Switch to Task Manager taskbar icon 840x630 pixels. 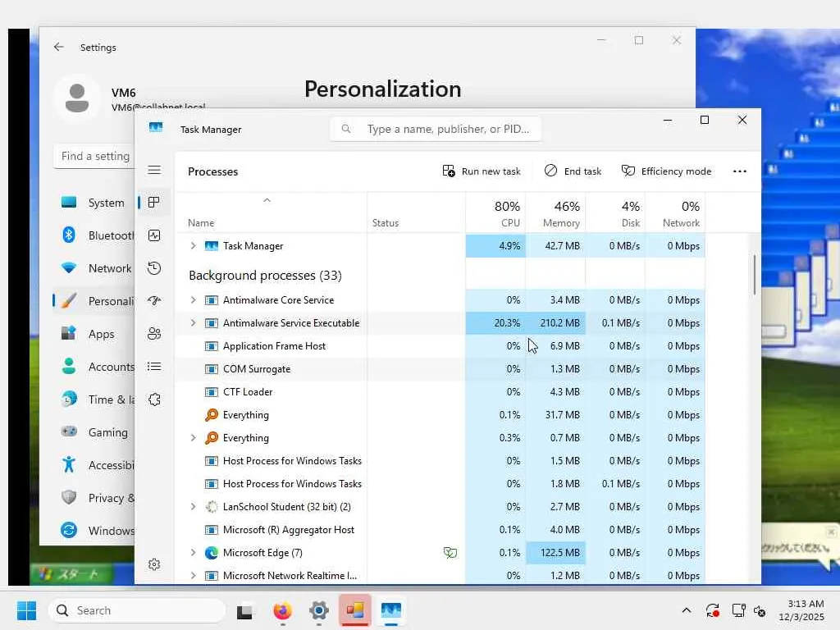coord(391,610)
